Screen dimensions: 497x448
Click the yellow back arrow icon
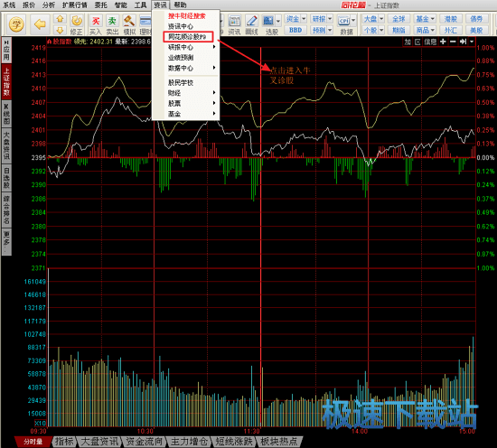pos(40,24)
